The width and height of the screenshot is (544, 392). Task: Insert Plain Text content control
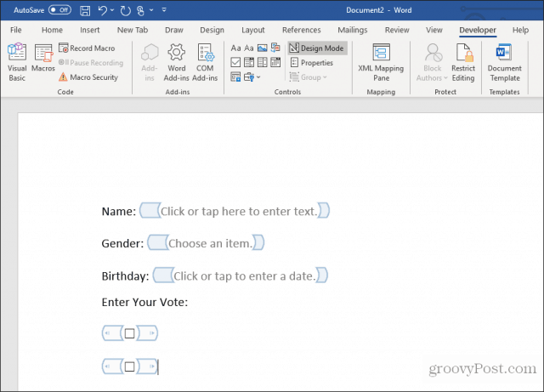tap(249, 48)
